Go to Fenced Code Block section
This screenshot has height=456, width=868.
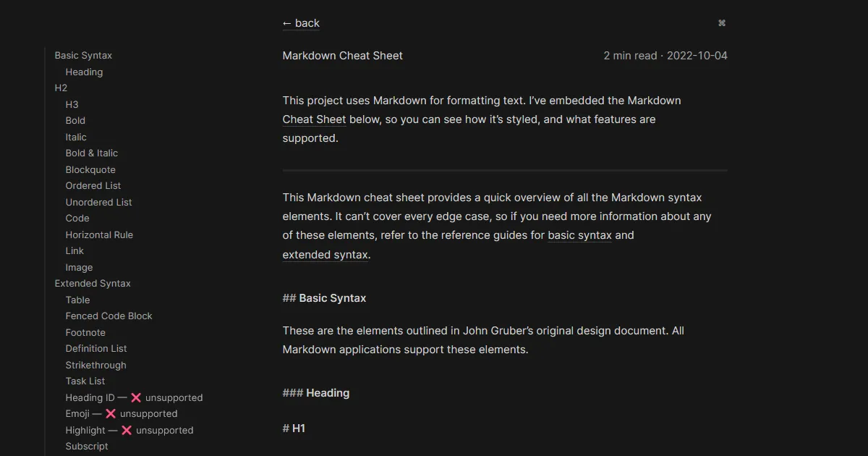pyautogui.click(x=109, y=316)
